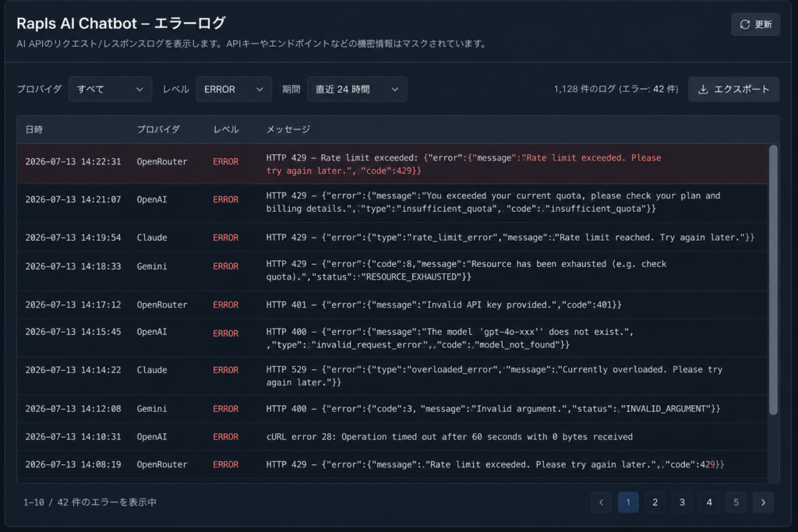Click ERROR level in the 14:10:31 row

click(x=225, y=437)
